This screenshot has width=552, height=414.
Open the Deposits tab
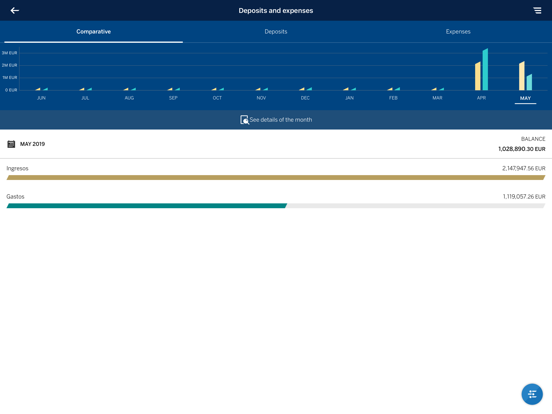(x=276, y=32)
